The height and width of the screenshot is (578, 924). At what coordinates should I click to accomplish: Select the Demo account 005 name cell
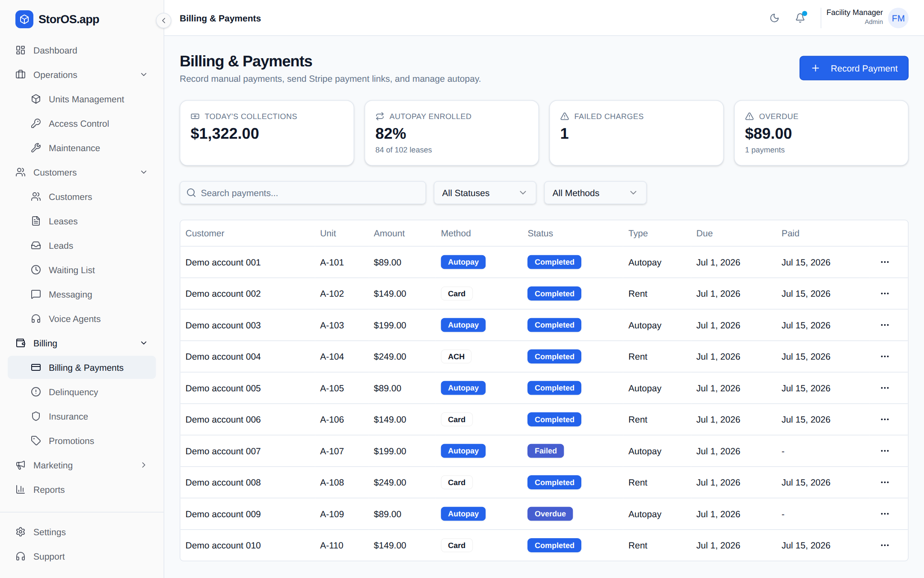point(223,388)
